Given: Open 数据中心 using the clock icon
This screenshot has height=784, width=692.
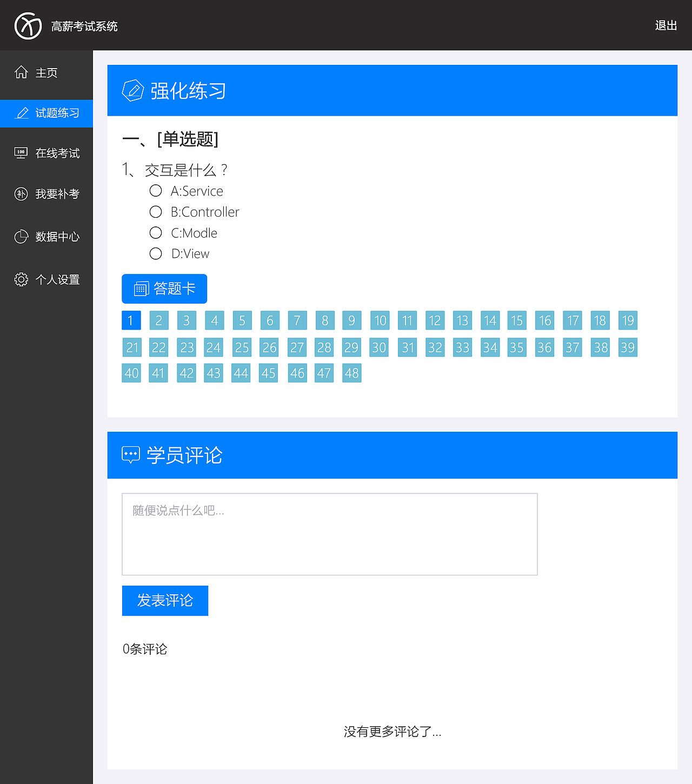Looking at the screenshot, I should 21,236.
